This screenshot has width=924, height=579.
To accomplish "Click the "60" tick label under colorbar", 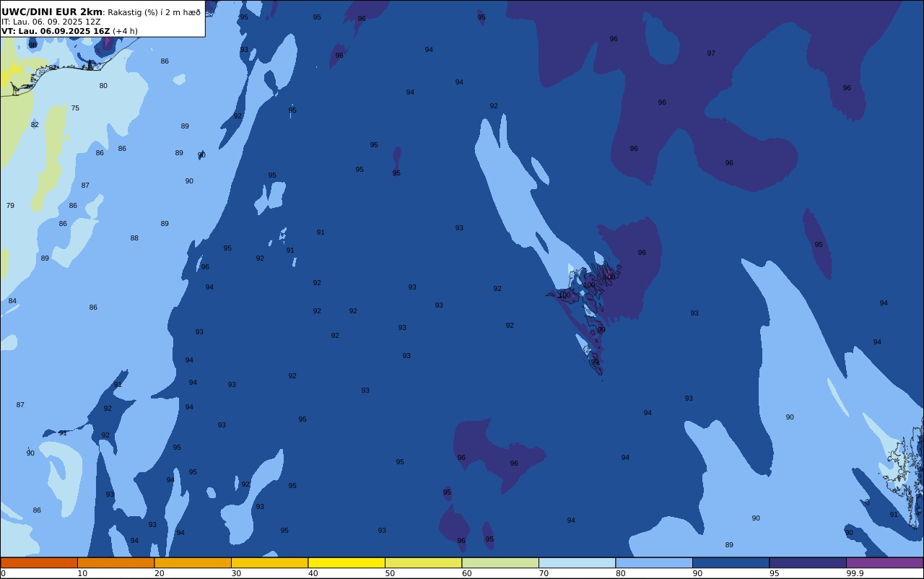I will point(466,573).
